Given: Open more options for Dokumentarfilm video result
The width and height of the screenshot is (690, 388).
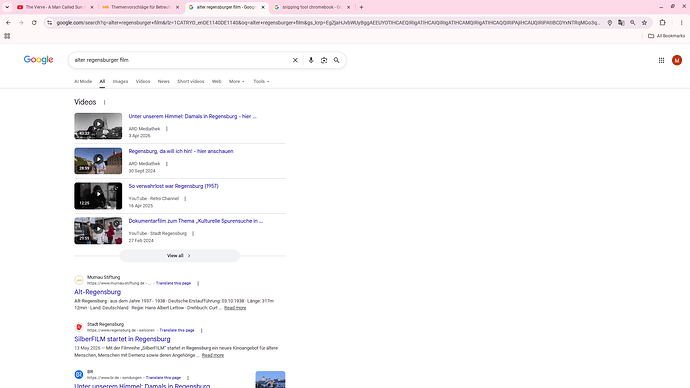Looking at the screenshot, I should click(x=193, y=234).
